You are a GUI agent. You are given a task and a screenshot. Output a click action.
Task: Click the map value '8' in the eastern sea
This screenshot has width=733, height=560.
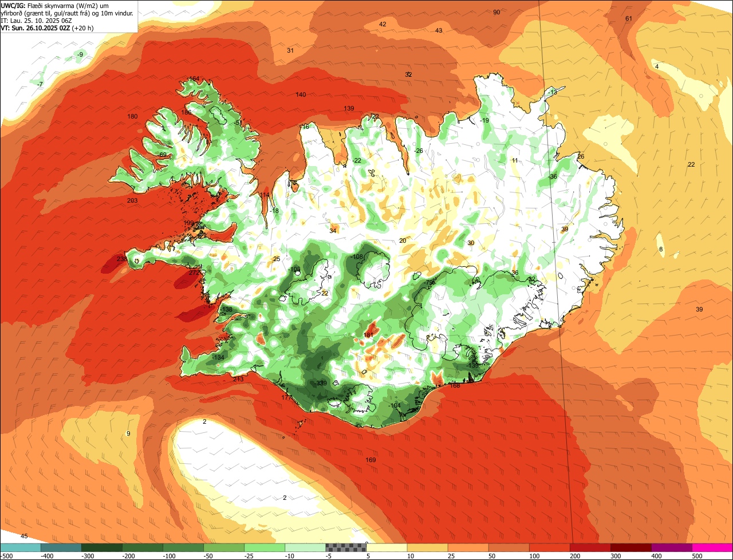click(x=660, y=249)
